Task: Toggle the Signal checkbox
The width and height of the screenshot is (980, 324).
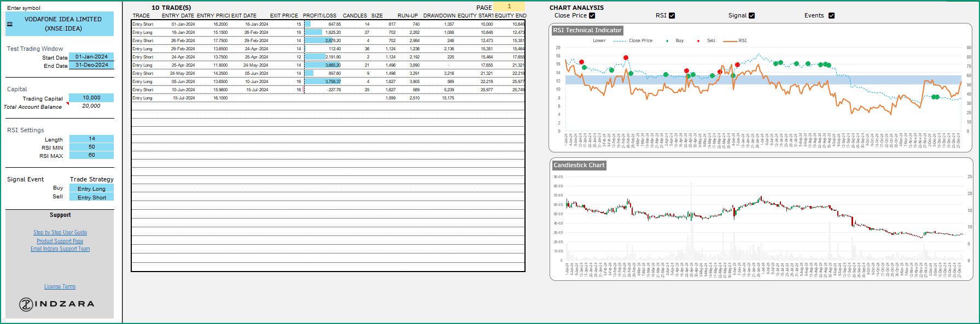Action: pyautogui.click(x=752, y=16)
